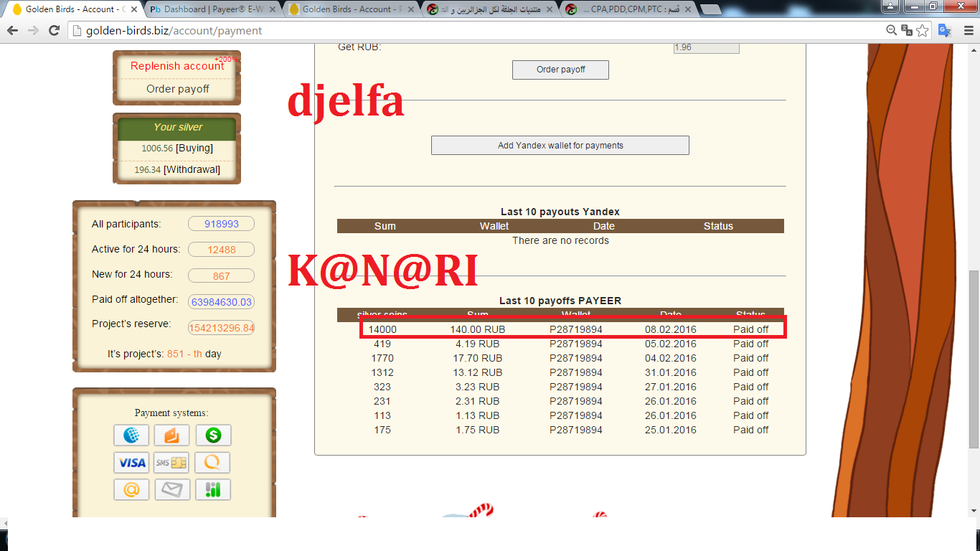Click the Wallet header of the Yandex table
This screenshot has width=980, height=551.
[494, 226]
